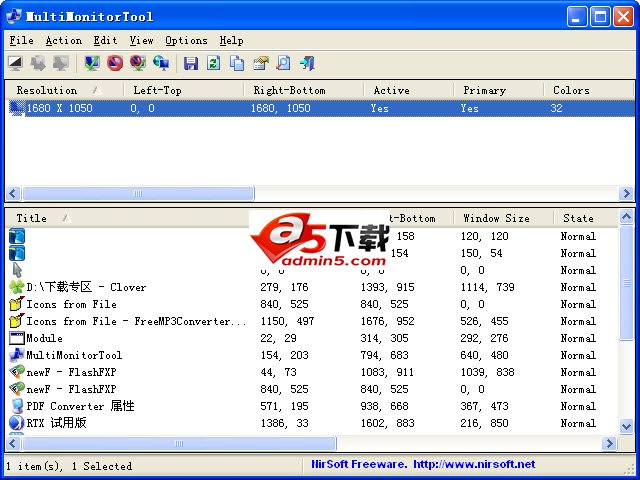Click icon beside MultiMonitorTool list row
Viewport: 640px width, 480px height.
(x=17, y=355)
